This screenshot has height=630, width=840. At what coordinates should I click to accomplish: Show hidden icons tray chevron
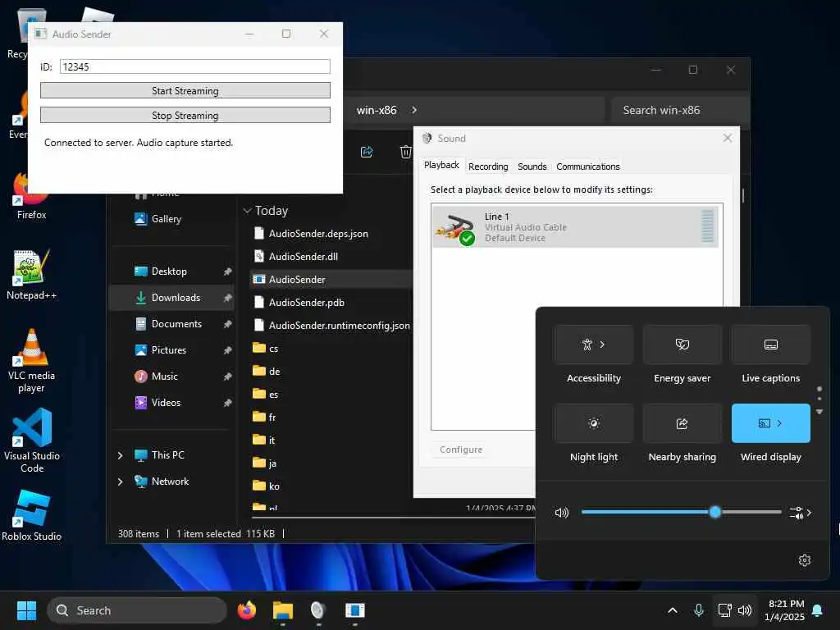(x=673, y=610)
